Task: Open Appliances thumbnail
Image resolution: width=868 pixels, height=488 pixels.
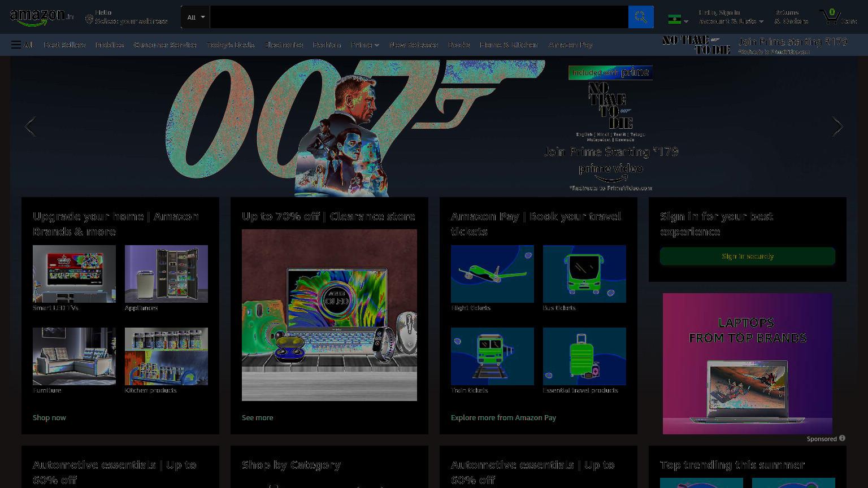Action: [166, 274]
